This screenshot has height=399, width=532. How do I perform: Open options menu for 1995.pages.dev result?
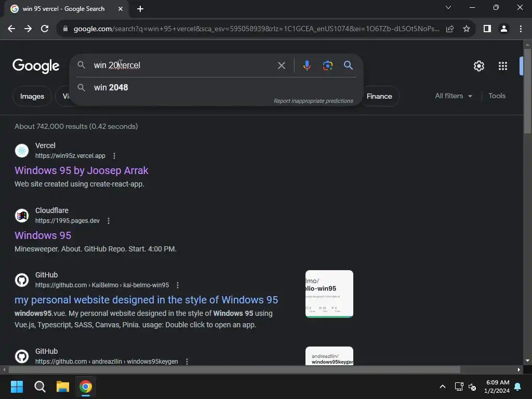tap(109, 221)
